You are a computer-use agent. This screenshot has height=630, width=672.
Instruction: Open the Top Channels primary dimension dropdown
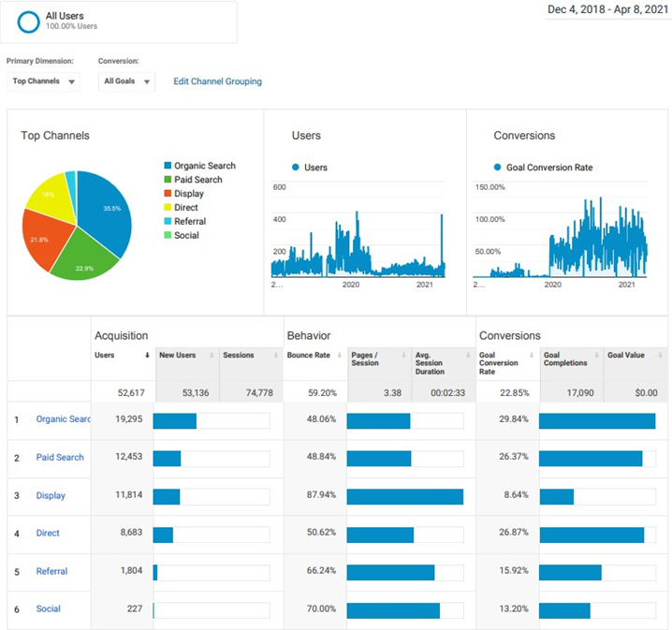tap(43, 81)
